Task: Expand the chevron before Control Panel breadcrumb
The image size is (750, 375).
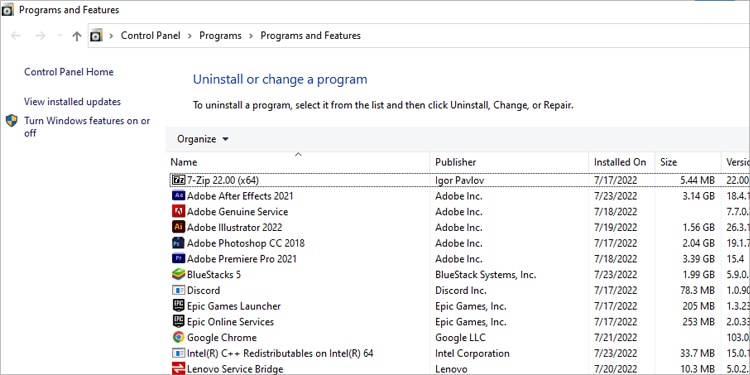Action: point(111,36)
